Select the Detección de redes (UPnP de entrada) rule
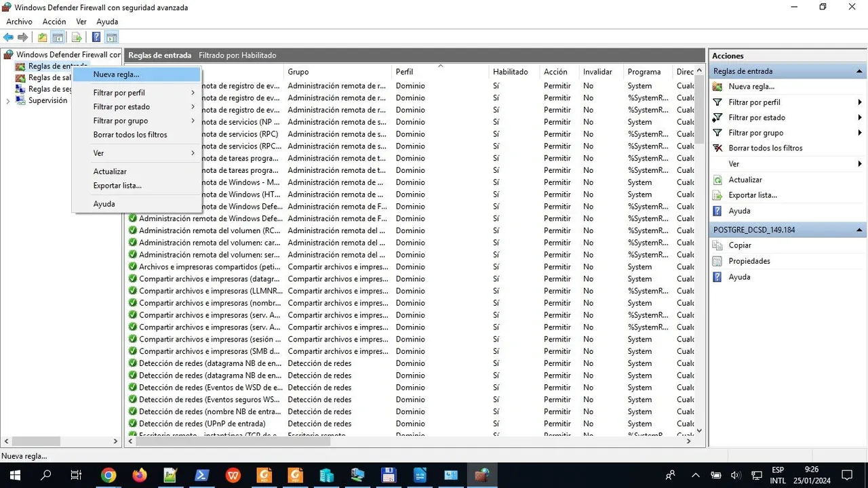The height and width of the screenshot is (488, 868). click(202, 424)
